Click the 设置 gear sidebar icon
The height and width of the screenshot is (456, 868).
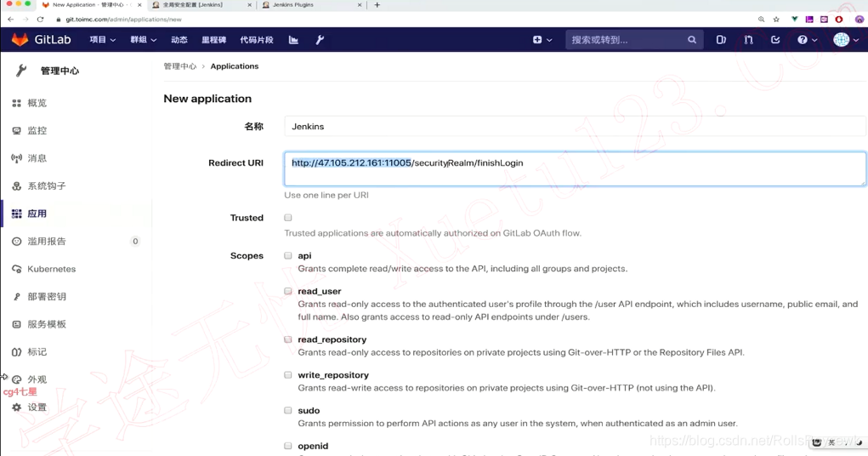17,408
